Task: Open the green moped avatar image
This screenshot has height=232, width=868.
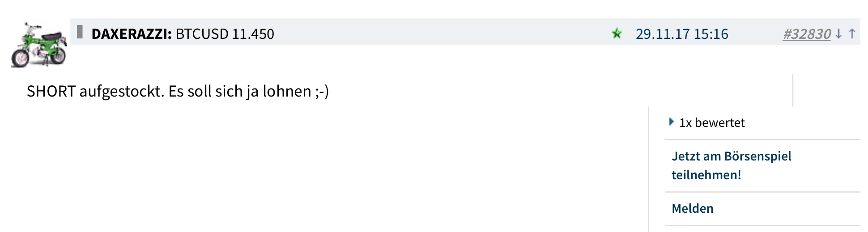Action: [x=39, y=46]
